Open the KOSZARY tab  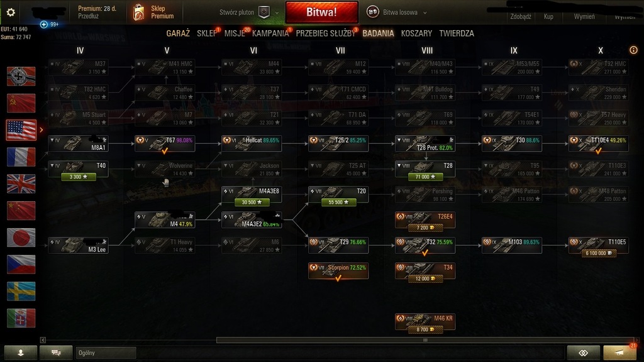(416, 33)
